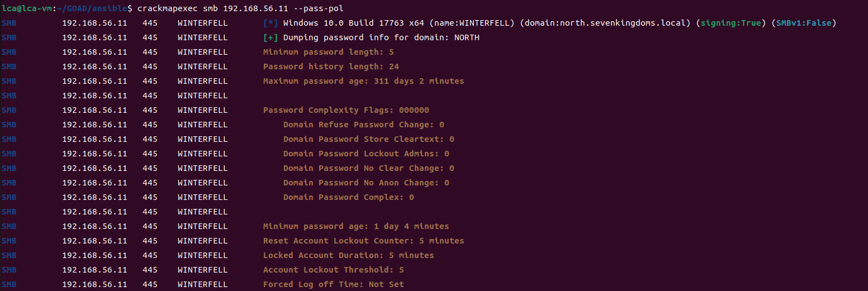Click Domain Refuse Password Change entry
This screenshot has height=291, width=868.
(x=363, y=125)
